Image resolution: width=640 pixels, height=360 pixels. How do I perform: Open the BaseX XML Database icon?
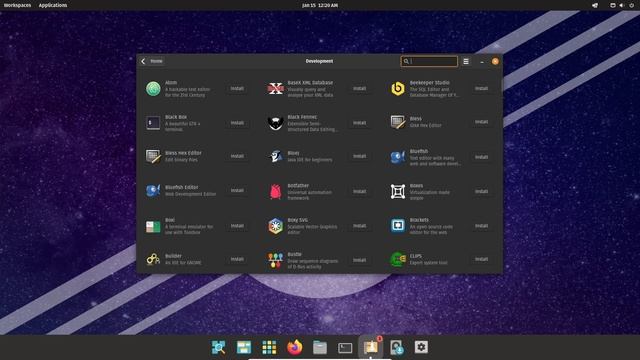[x=276, y=89]
